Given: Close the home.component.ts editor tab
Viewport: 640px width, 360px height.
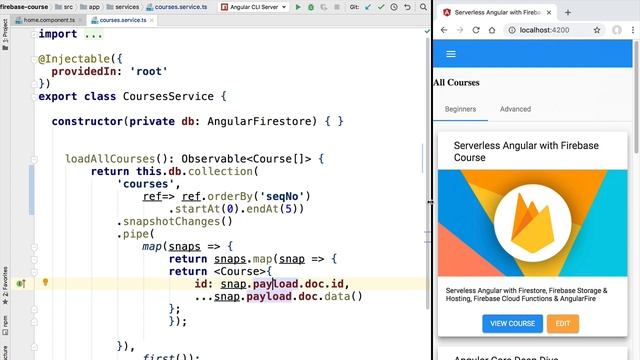Looking at the screenshot, I should (x=80, y=20).
